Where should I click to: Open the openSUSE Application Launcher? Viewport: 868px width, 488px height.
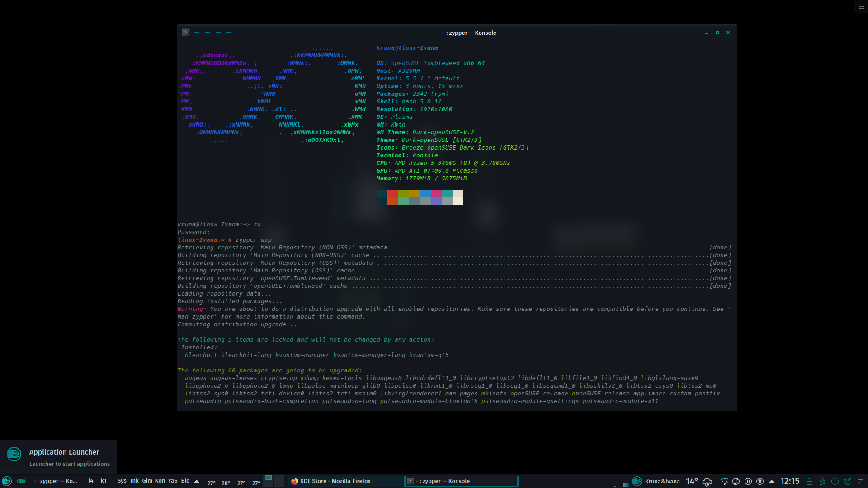tap(6, 481)
